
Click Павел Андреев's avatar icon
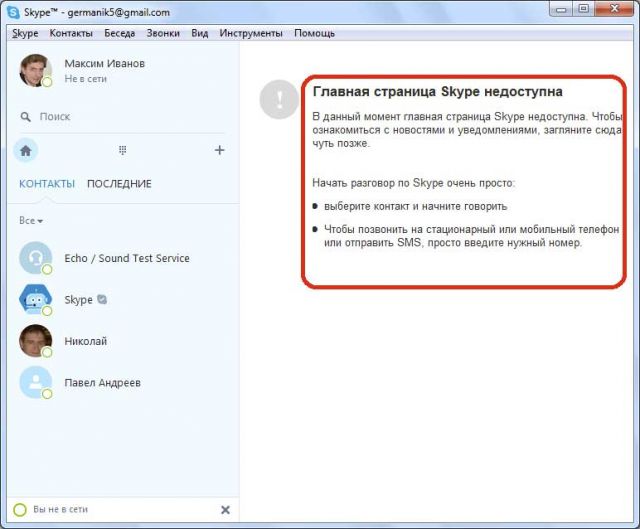click(x=36, y=383)
